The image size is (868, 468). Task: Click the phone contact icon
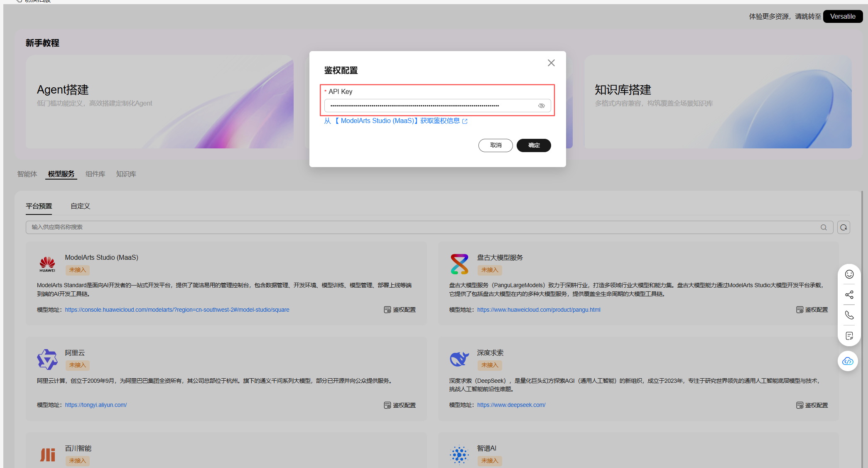(849, 315)
